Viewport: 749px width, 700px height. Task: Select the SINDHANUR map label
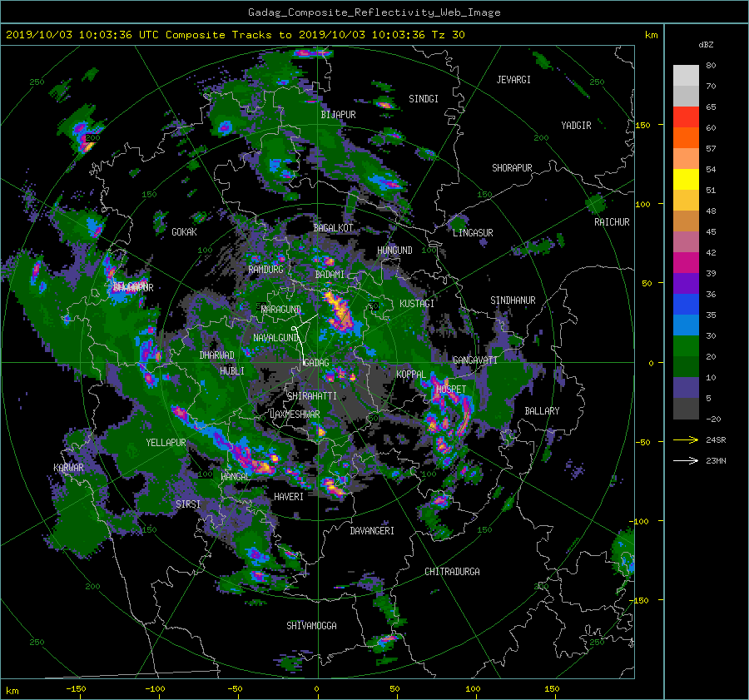click(513, 300)
